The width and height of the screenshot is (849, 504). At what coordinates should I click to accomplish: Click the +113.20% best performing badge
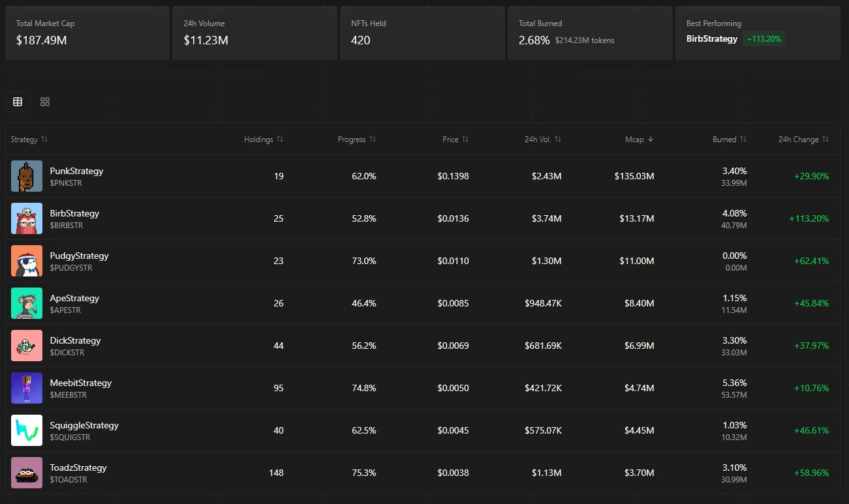tap(764, 39)
